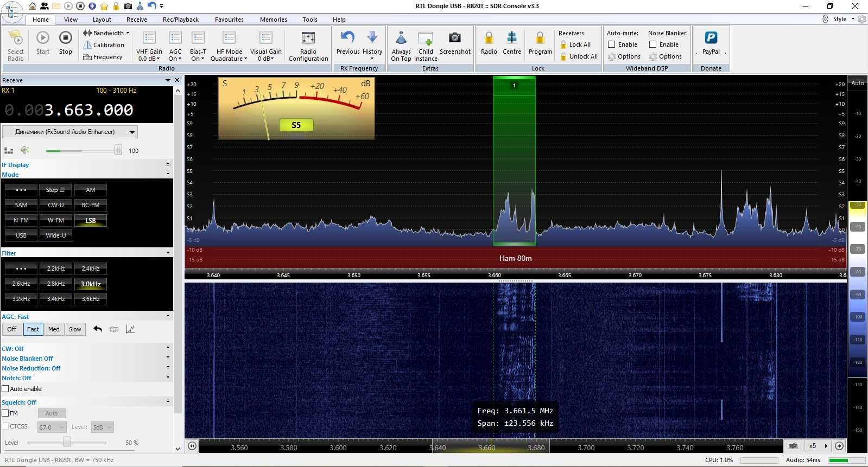The width and height of the screenshot is (868, 467).
Task: Open Bandwidth dropdown
Action: [x=106, y=33]
